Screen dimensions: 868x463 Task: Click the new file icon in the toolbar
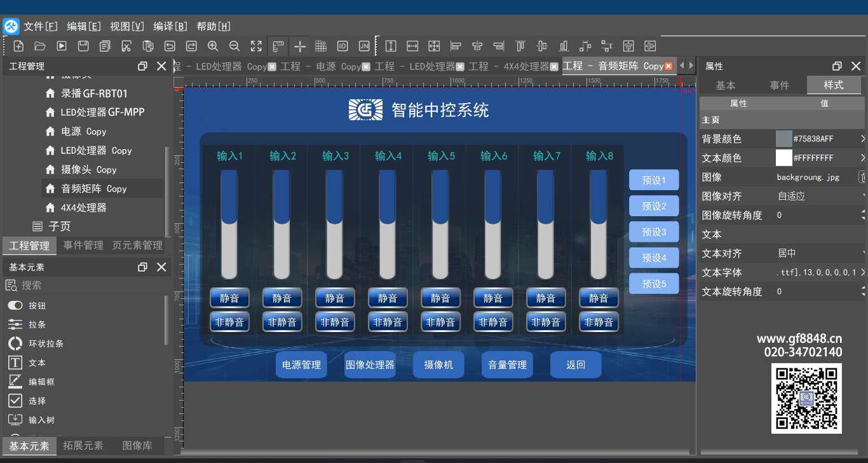18,46
